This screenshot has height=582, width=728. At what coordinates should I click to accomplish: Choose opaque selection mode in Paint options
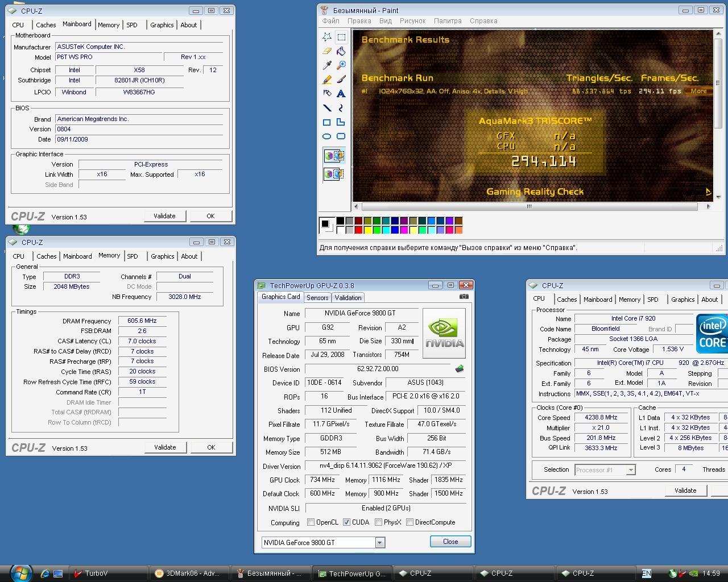[x=334, y=156]
